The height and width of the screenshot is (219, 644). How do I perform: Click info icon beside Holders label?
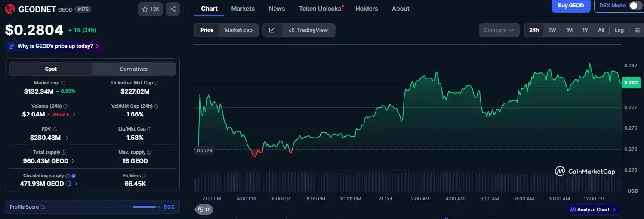click(144, 175)
